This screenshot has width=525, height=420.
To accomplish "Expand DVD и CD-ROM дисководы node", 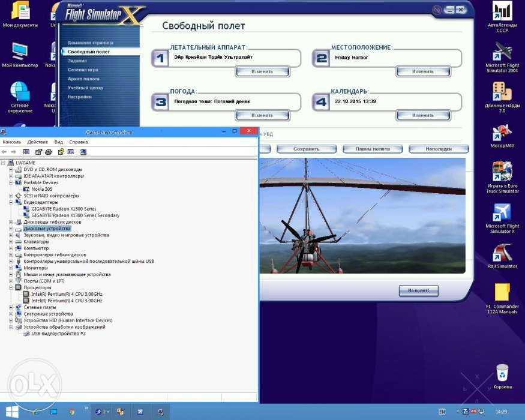I will pyautogui.click(x=11, y=169).
